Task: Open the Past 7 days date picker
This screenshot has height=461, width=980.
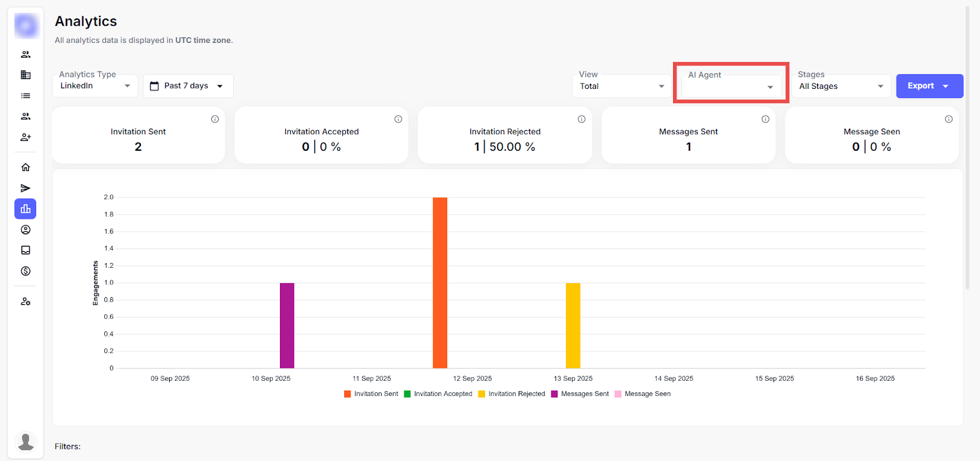Action: (188, 86)
